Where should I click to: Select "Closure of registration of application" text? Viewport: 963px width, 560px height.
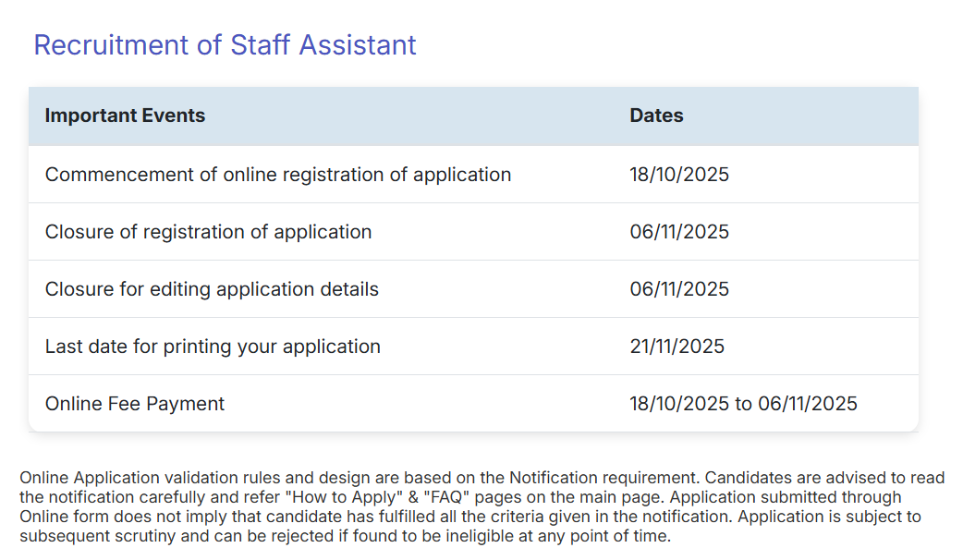(x=208, y=232)
